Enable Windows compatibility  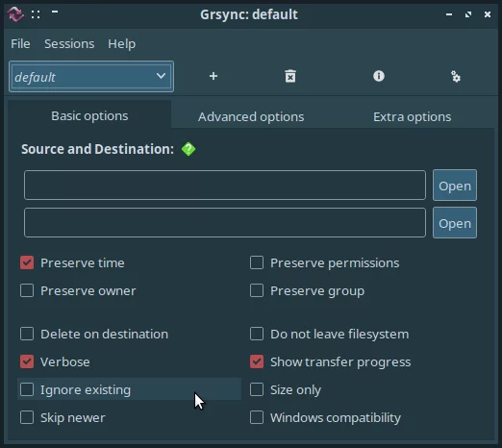pos(257,417)
